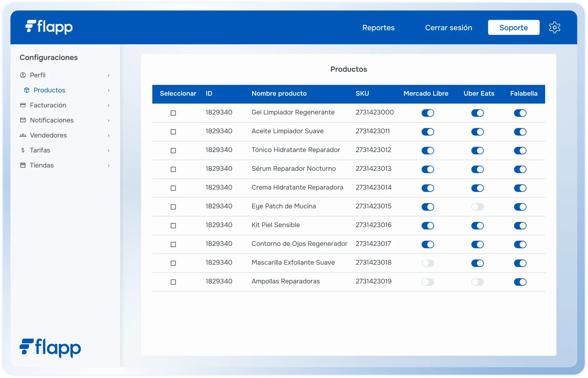Click the Facturación card icon
This screenshot has width=588, height=378.
click(23, 105)
